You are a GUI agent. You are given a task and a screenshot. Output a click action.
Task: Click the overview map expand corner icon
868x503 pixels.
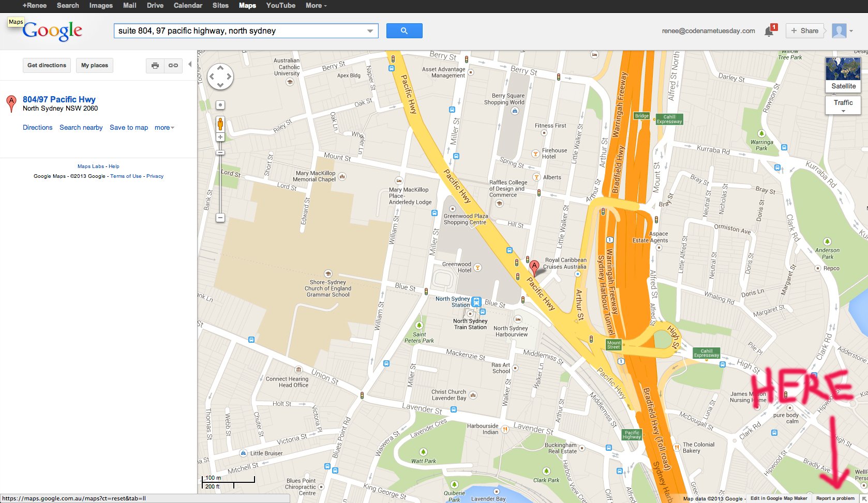(x=863, y=498)
